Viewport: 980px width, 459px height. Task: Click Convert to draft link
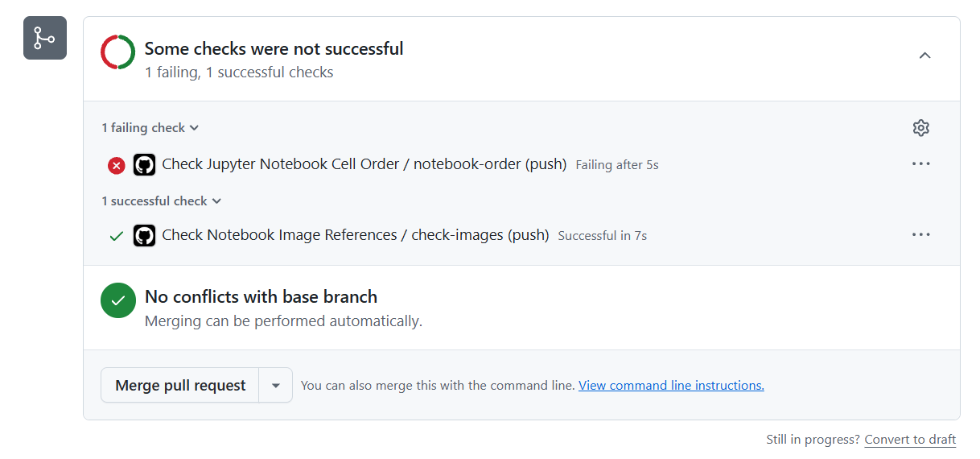pos(910,440)
